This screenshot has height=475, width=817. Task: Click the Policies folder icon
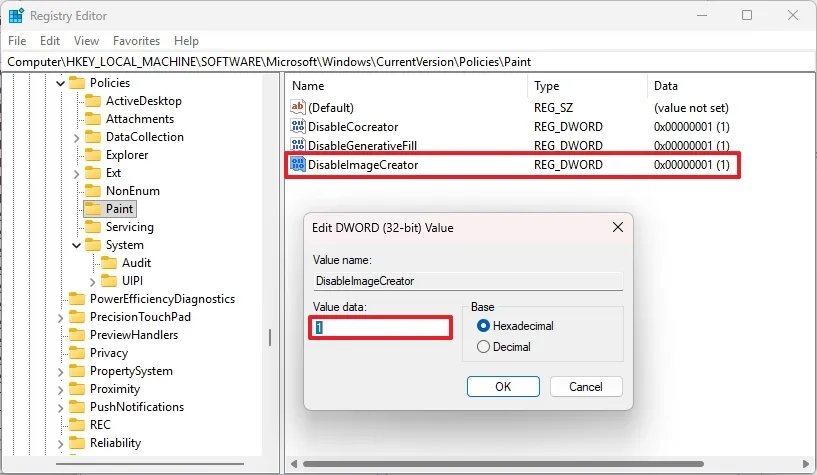pos(77,83)
